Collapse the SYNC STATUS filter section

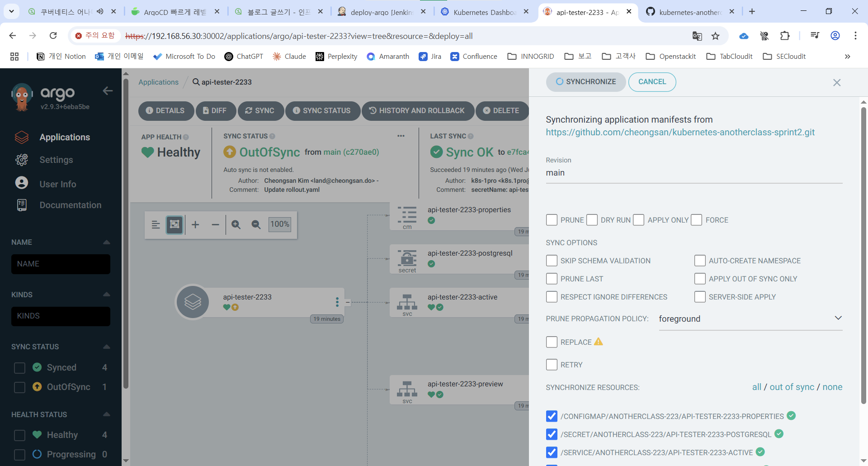pos(107,347)
